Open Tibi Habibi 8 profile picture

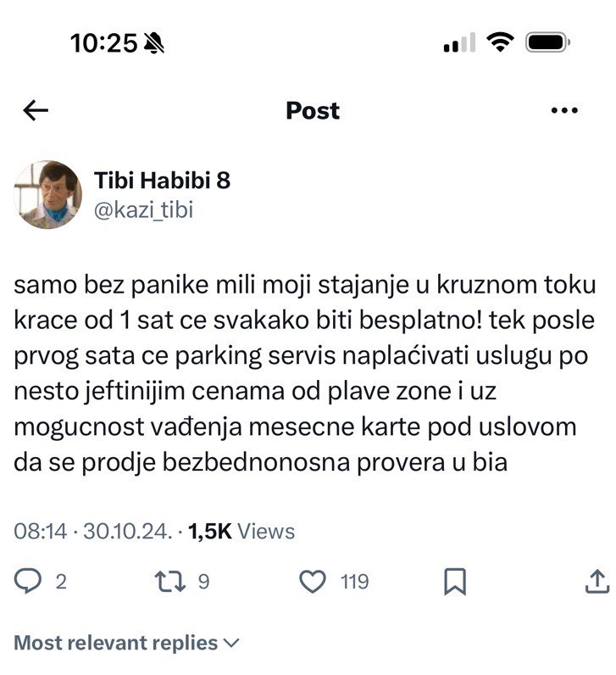[46, 195]
